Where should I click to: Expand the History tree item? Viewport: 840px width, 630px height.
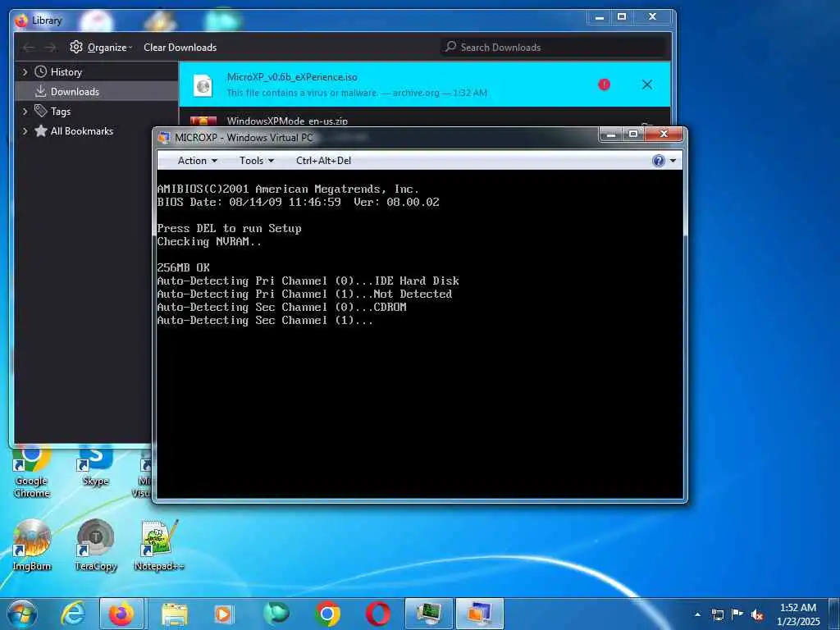point(25,72)
